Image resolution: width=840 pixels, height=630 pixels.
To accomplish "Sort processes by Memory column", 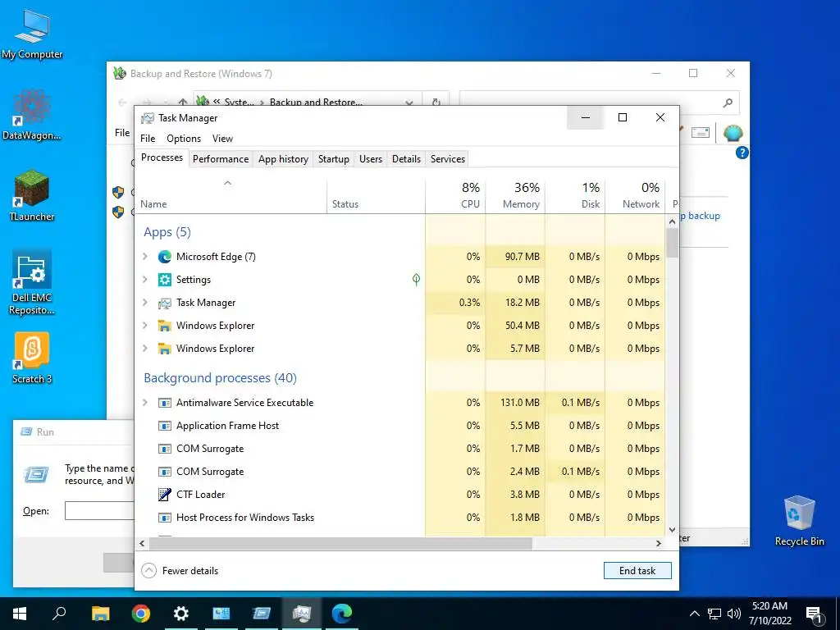I will 515,195.
